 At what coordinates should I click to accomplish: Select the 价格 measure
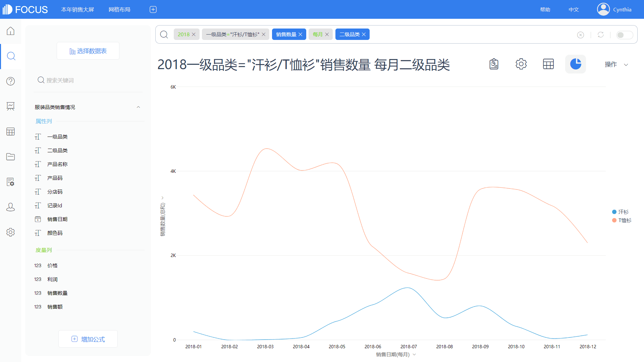[52, 265]
